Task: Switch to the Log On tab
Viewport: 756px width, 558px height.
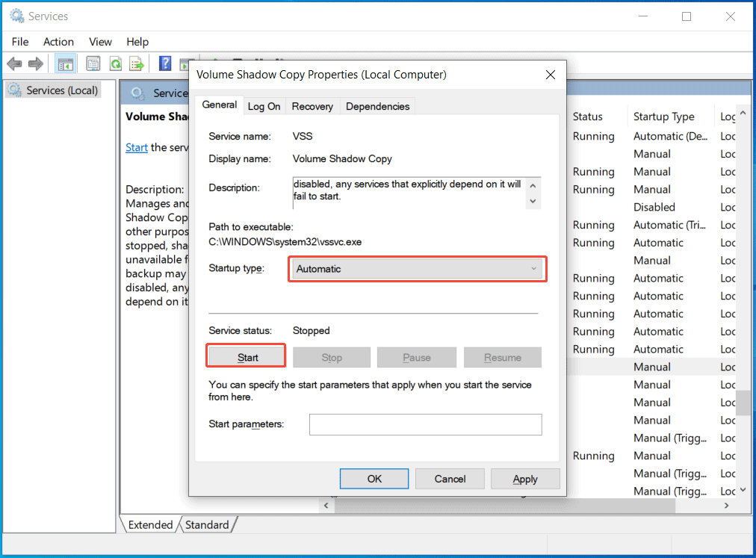Action: (264, 106)
